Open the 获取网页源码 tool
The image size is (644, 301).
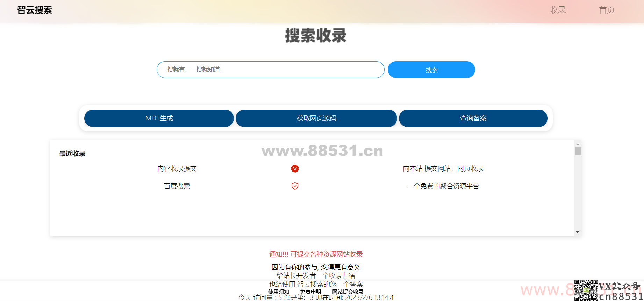click(x=316, y=118)
